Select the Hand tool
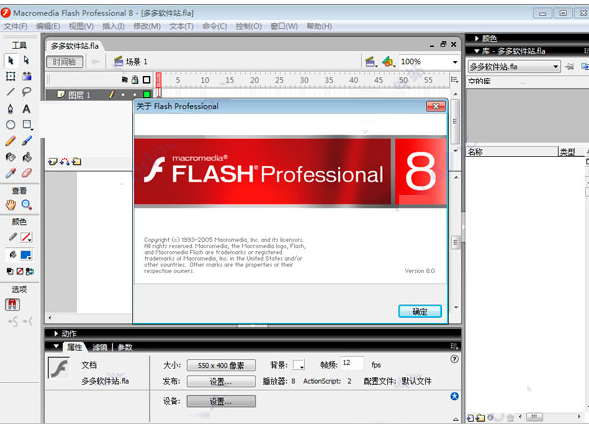 [x=11, y=205]
